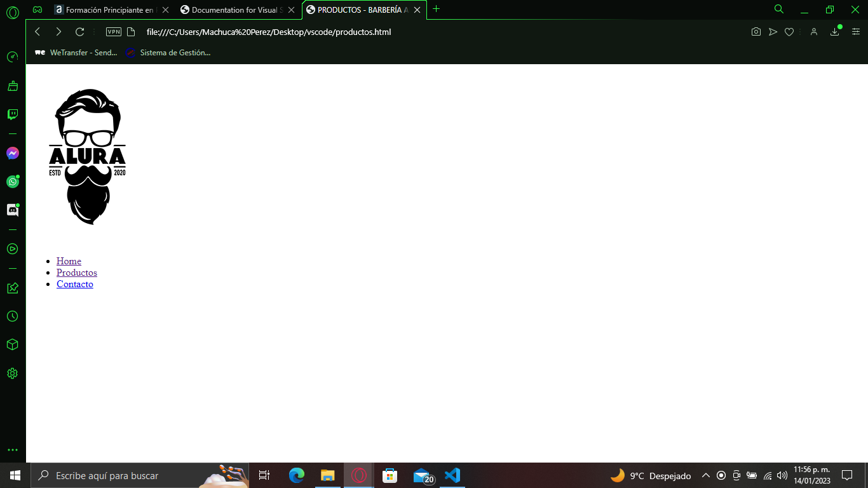Click the Alura barber logo image
Screen dimensions: 868x488
click(87, 156)
